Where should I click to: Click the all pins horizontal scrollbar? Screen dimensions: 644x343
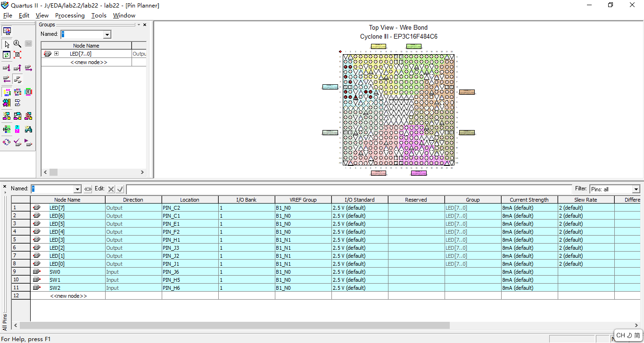pos(234,325)
